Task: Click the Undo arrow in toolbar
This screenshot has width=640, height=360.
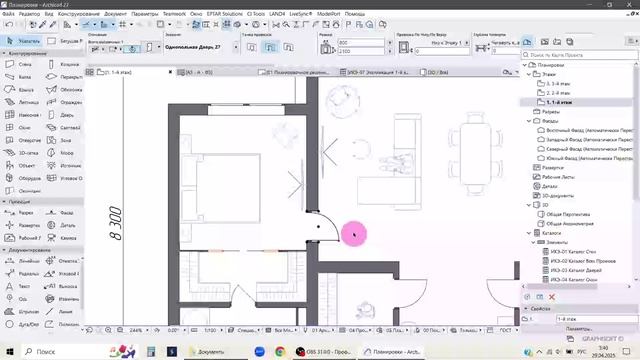Action: point(9,25)
